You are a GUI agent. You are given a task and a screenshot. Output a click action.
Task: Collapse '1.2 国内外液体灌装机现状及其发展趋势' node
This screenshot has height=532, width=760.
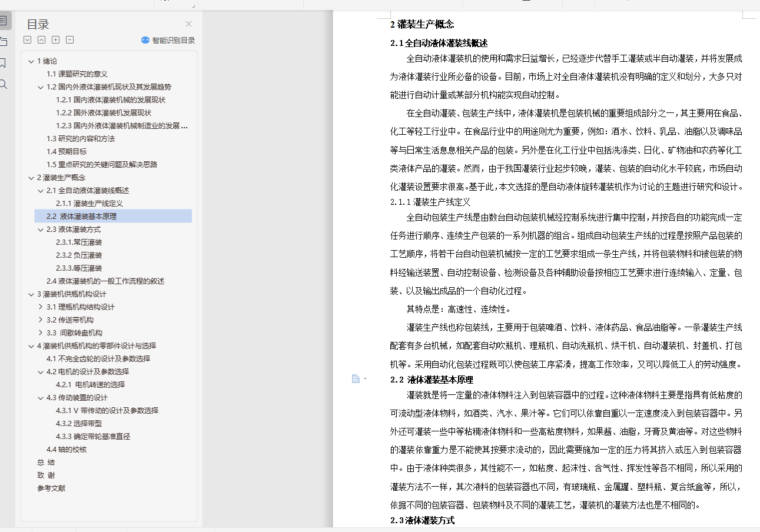41,87
